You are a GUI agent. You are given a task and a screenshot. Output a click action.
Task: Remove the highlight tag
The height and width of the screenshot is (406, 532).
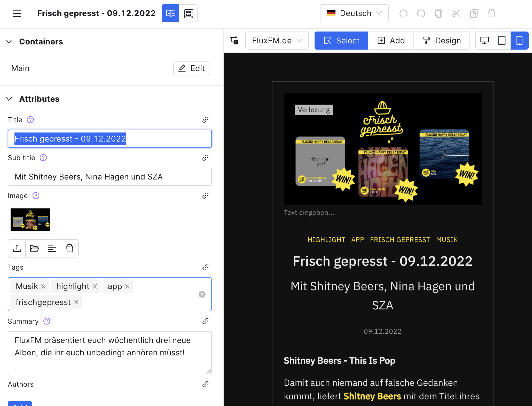pos(95,286)
